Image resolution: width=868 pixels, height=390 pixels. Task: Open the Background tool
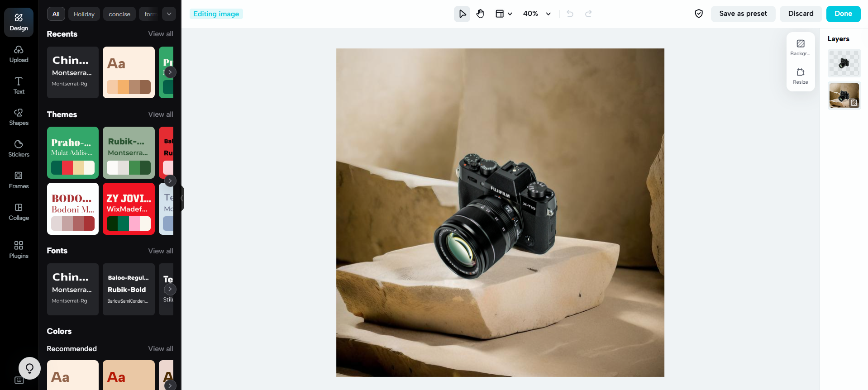[x=800, y=48]
